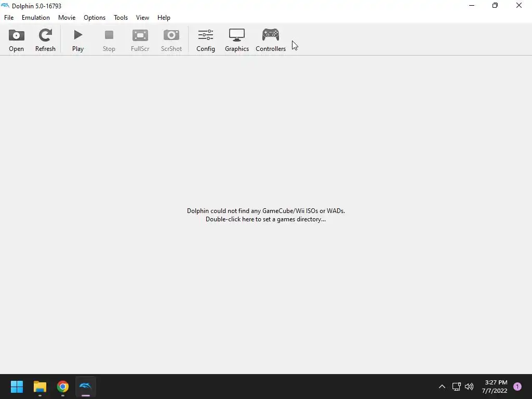Show hidden system tray icons
The width and height of the screenshot is (532, 399).
click(442, 387)
